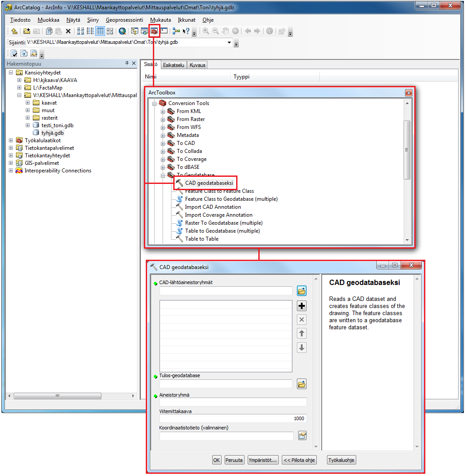467x476 pixels.
Task: Switch to the Kuvaus tab
Action: pos(198,65)
